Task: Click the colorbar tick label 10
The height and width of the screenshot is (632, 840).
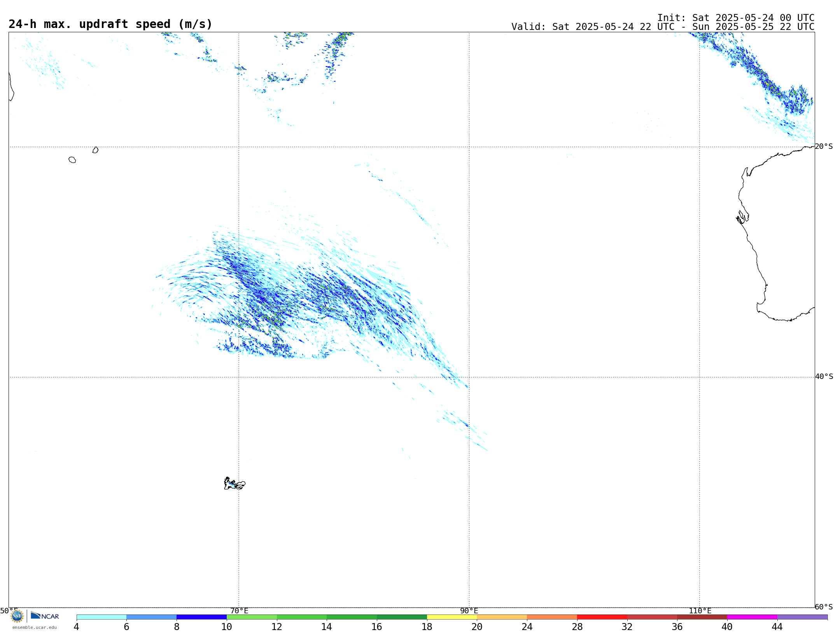Action: pos(227,627)
